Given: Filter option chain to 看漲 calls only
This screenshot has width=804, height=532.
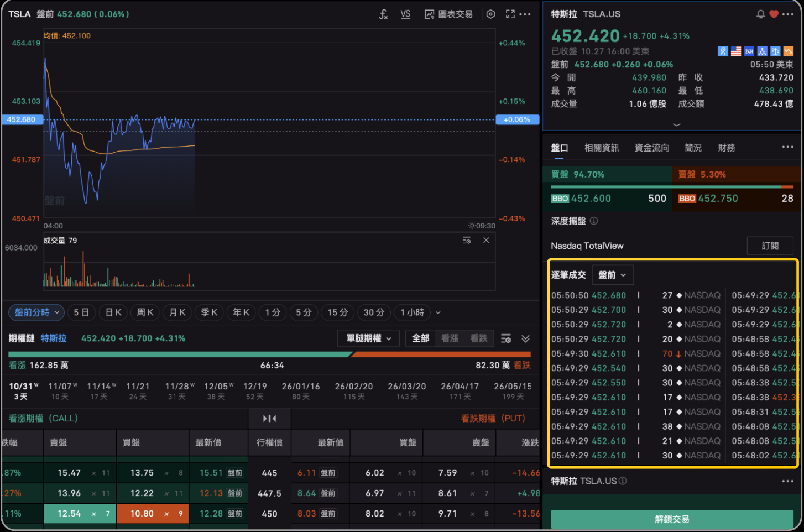Looking at the screenshot, I should [x=450, y=338].
